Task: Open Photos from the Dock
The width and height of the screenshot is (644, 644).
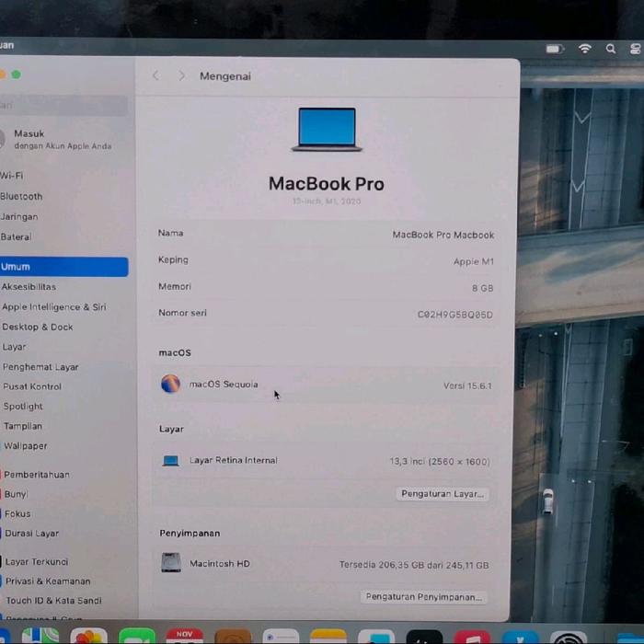Action: pyautogui.click(x=88, y=637)
